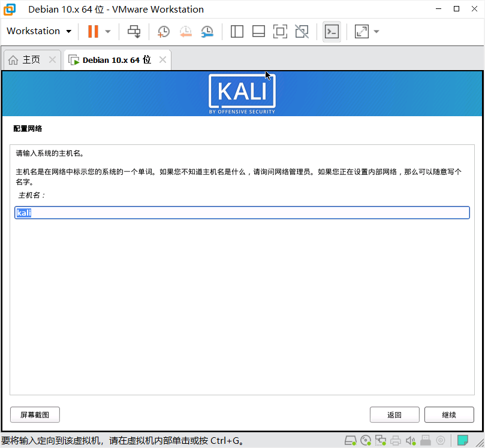Click the grayed disc device status icon
Screen dimensions: 485x448
point(441,440)
